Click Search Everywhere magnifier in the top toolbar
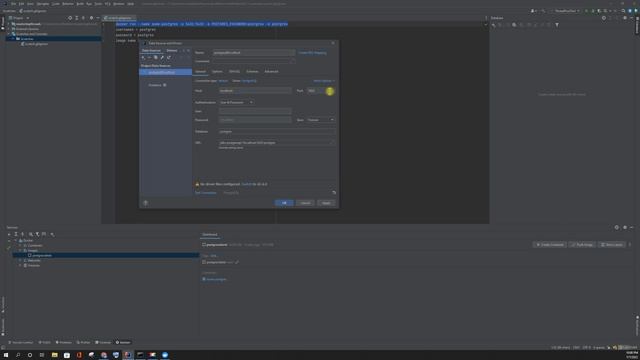 (x=623, y=11)
